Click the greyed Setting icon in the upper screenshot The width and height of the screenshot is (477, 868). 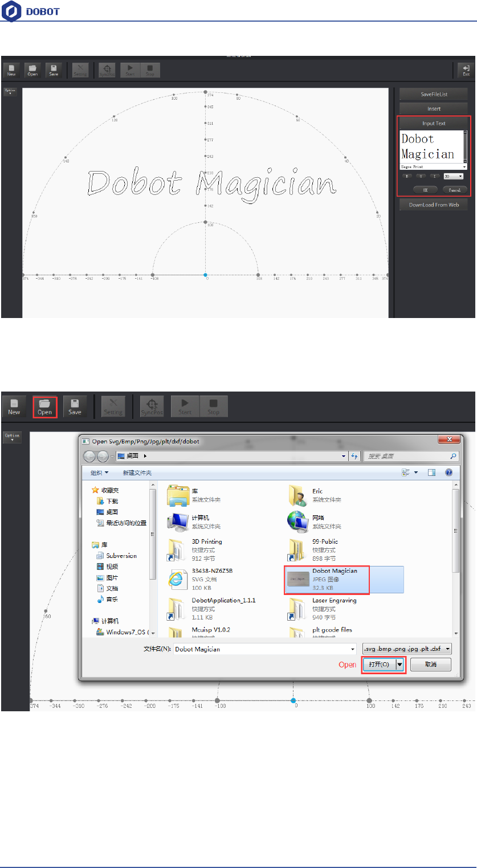(x=80, y=70)
